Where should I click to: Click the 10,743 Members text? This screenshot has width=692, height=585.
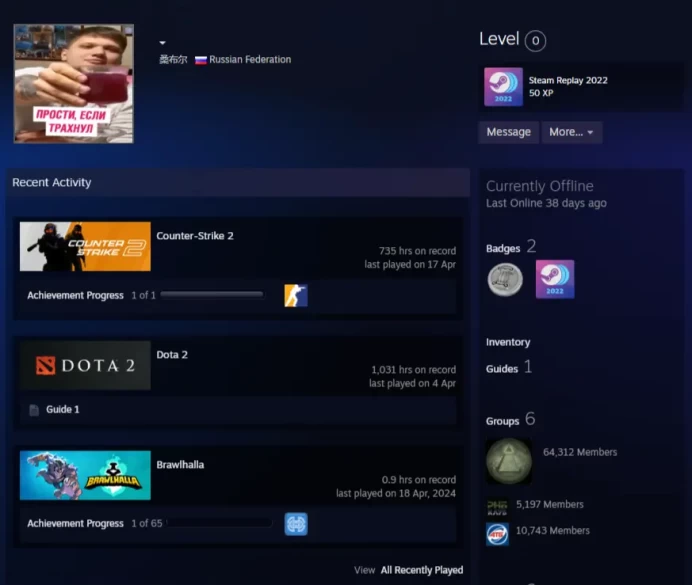point(553,530)
